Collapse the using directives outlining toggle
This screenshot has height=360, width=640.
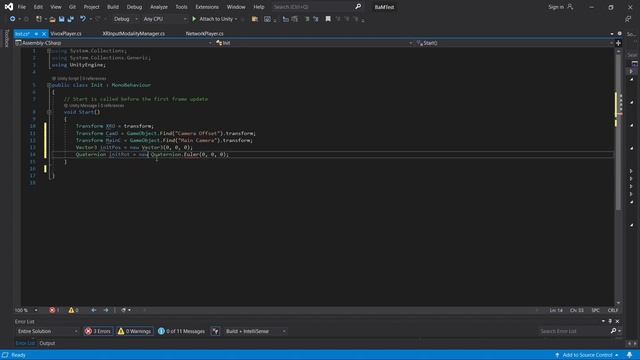coord(49,51)
